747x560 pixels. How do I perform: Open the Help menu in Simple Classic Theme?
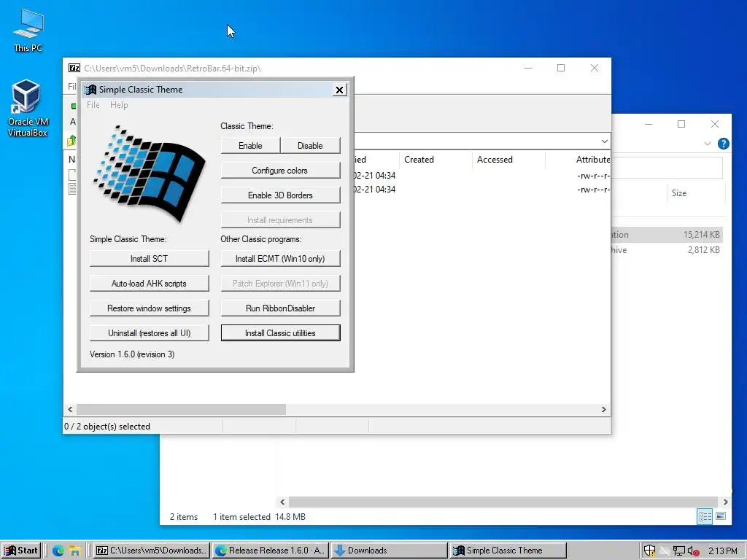point(119,105)
